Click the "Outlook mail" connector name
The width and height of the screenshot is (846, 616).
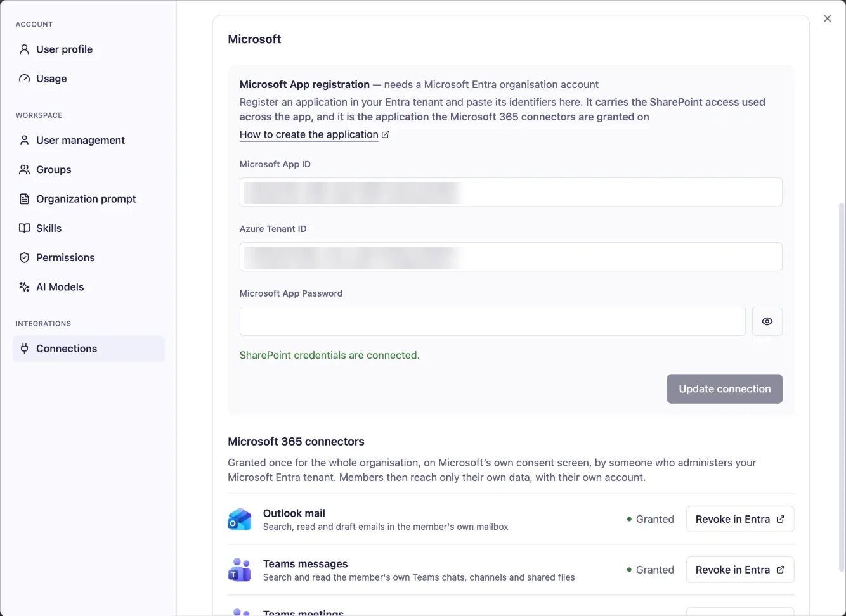[x=294, y=513]
